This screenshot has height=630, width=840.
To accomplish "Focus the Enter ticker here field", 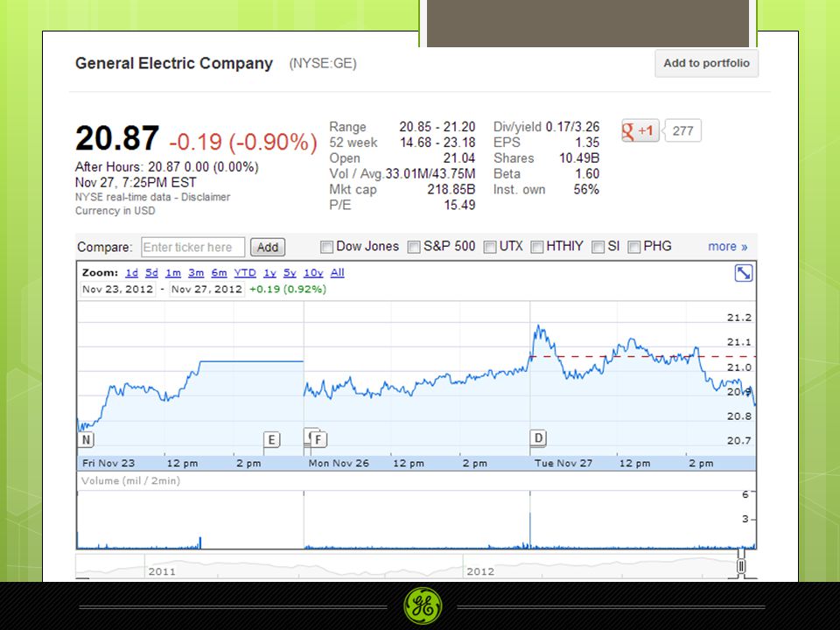I will pos(192,247).
